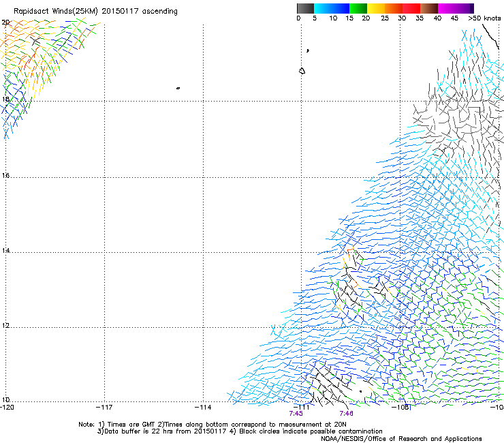The height and width of the screenshot is (443, 504).
Task: Click the brown 35-40 knots legend swatch
Action: point(429,8)
